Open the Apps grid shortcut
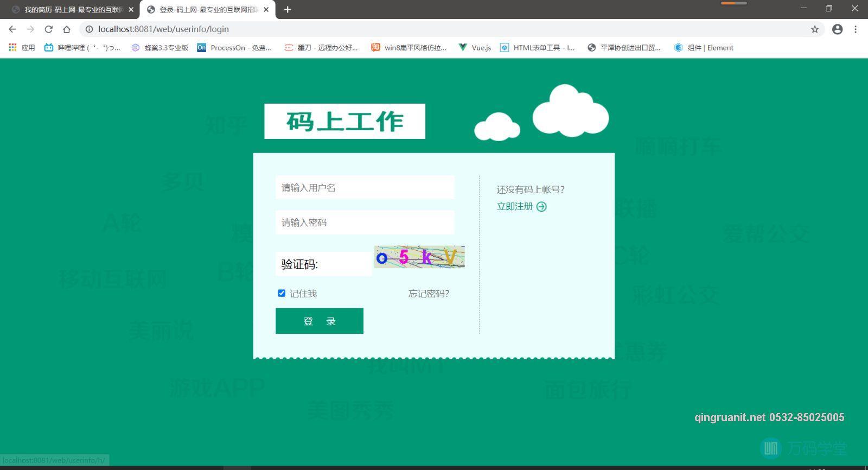The height and width of the screenshot is (470, 868). click(x=22, y=48)
